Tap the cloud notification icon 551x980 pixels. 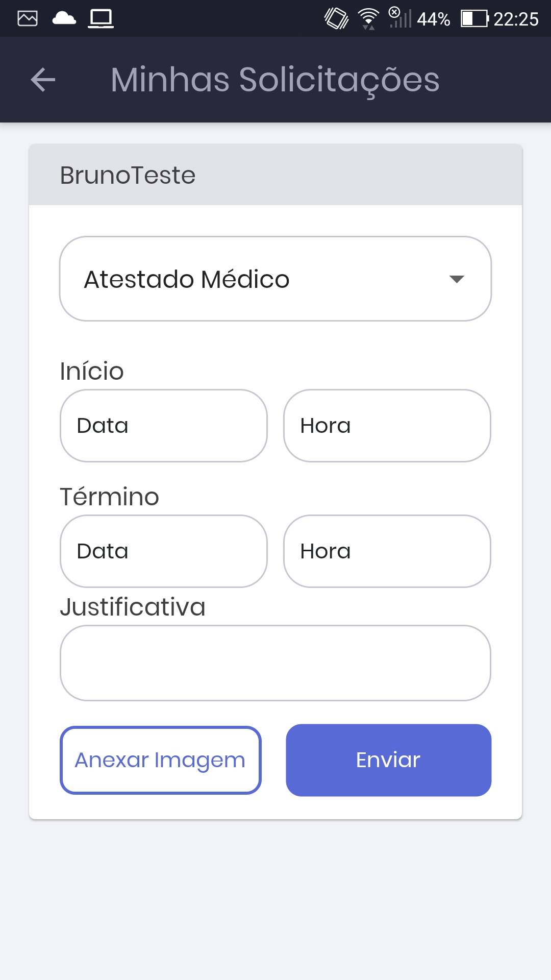tap(64, 18)
